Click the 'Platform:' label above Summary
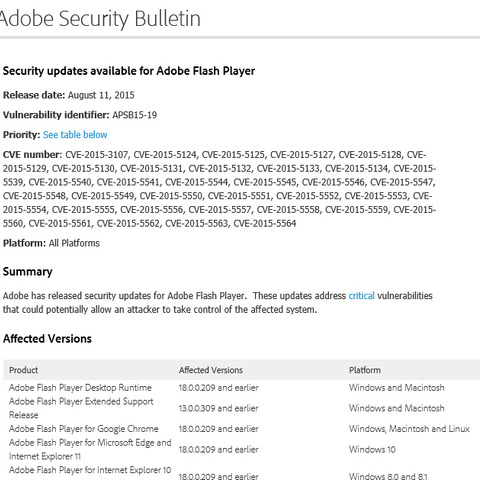Image resolution: width=480 pixels, height=480 pixels. tap(24, 243)
